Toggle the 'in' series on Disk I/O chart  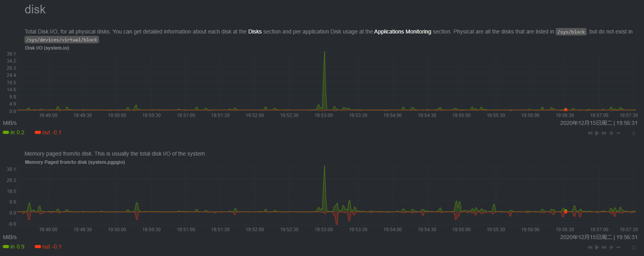14,132
